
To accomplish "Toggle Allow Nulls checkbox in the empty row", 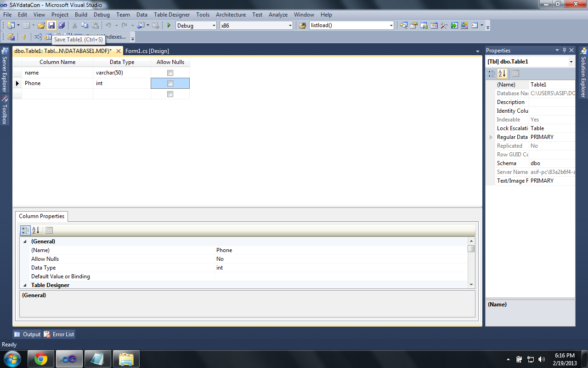I will point(170,94).
